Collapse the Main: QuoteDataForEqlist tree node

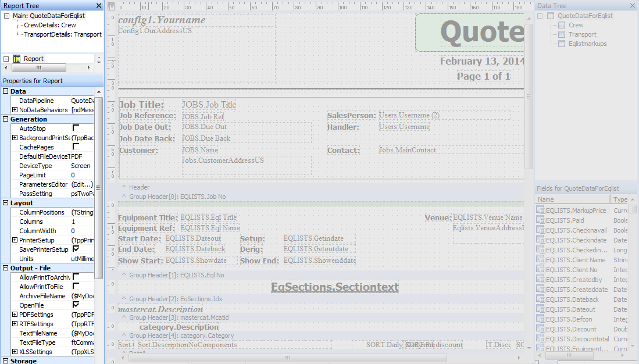tap(6, 16)
